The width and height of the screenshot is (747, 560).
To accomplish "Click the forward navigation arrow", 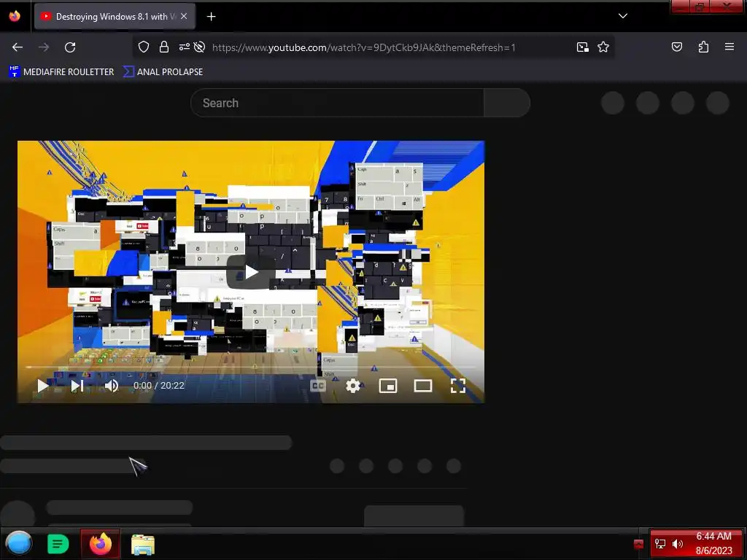I will click(x=44, y=47).
